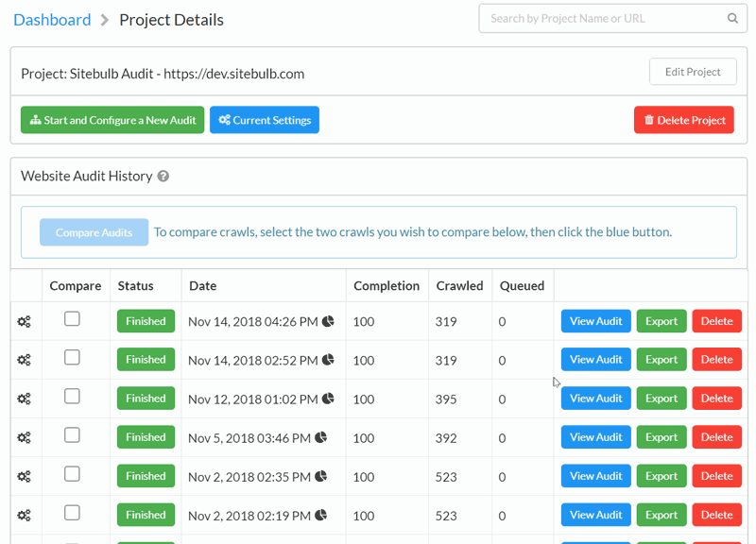
Task: Click pie chart icon beside Nov 14 02:52 PM
Action: point(328,360)
